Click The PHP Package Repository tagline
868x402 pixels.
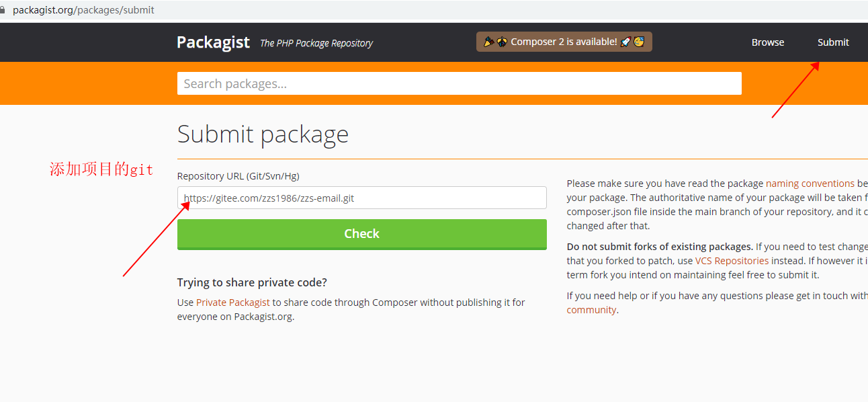tap(316, 43)
